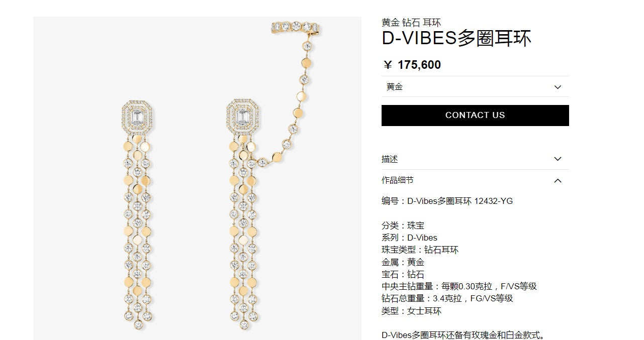Viewport: 644px width, 340px height.
Task: Click the 钻石总重量 3.4克拉 specification line
Action: (447, 298)
